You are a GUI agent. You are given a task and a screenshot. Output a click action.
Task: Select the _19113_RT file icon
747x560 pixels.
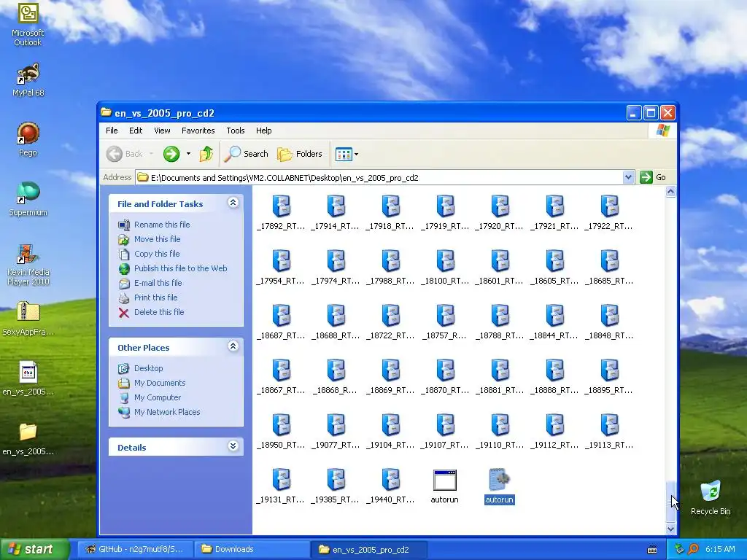click(610, 425)
